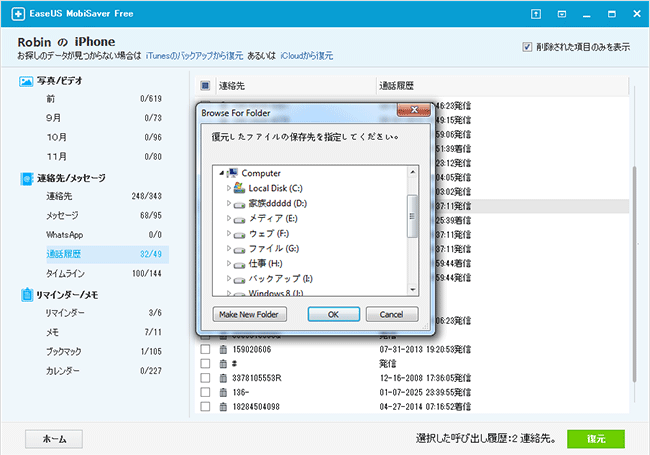Screen dimensions: 650x455
Task: Expand the メディア (E:) node
Action: 228,218
